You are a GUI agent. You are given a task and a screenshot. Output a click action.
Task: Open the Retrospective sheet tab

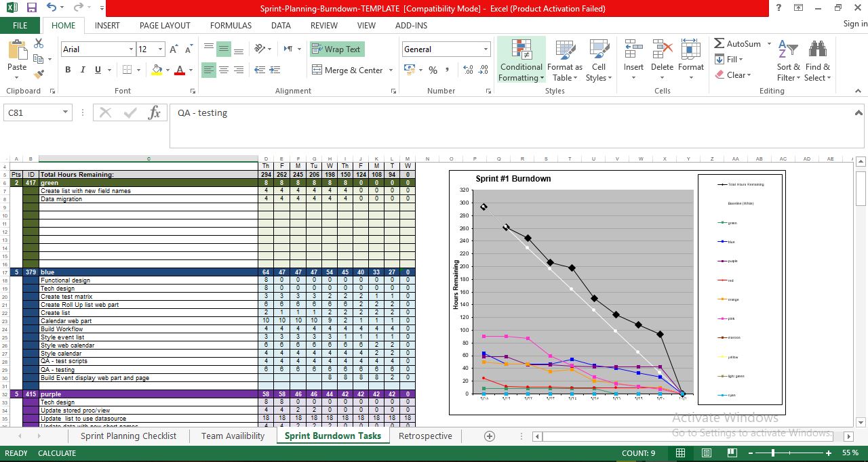[x=425, y=436]
